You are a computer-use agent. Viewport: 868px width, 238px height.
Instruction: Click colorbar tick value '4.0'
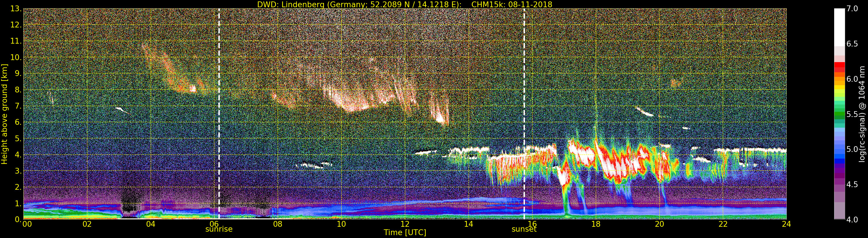point(852,220)
